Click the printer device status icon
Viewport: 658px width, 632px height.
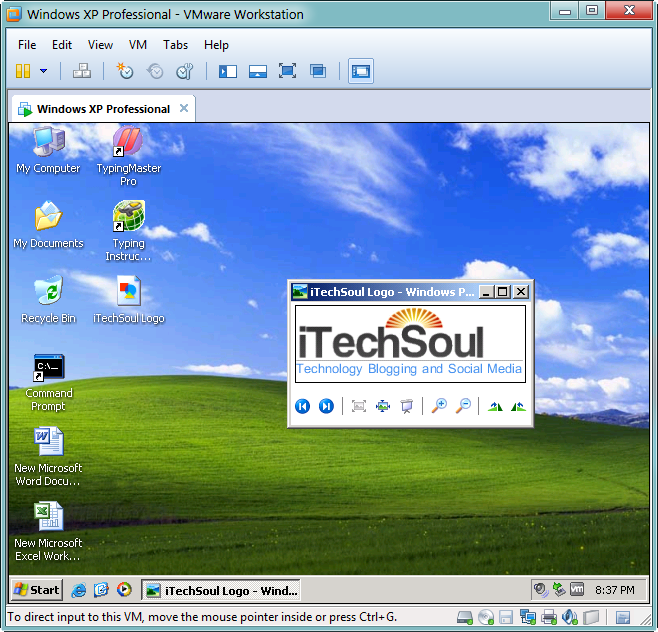pyautogui.click(x=549, y=617)
